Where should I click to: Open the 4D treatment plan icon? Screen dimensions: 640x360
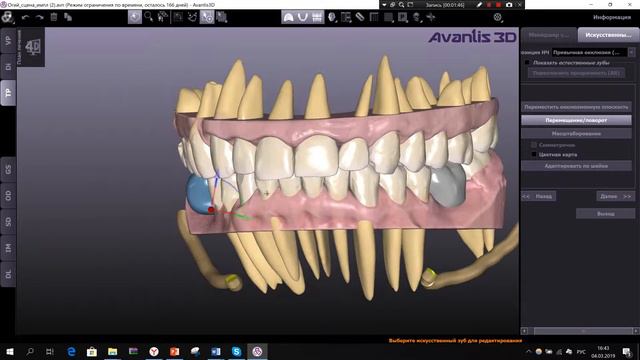click(x=32, y=47)
